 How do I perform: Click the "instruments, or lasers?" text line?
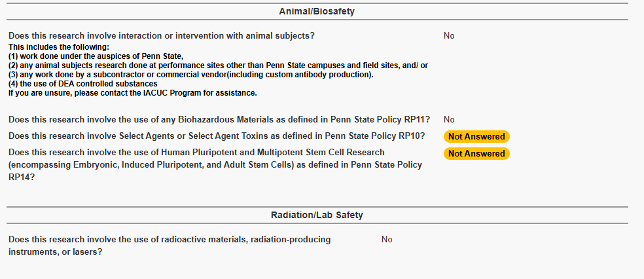tap(55, 251)
